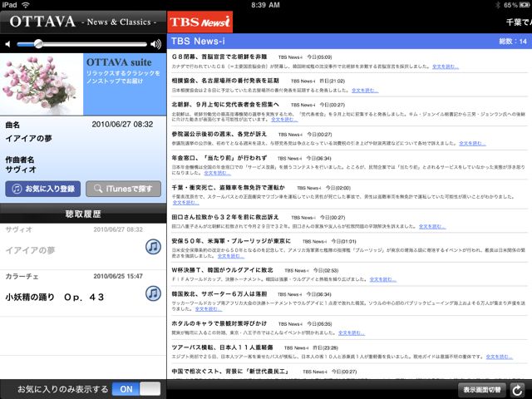Select headline 参院選公示後初の週末、各党が訴え

(219, 134)
